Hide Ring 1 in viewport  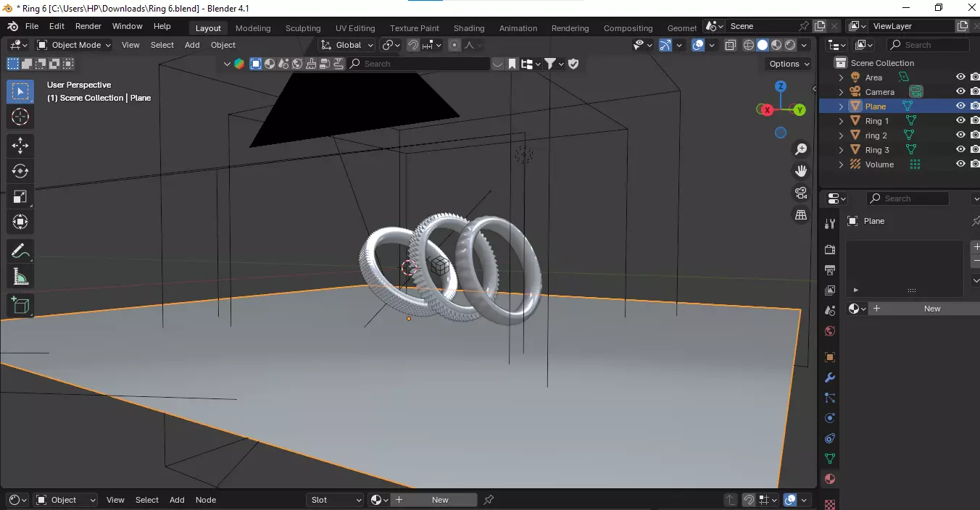click(960, 121)
